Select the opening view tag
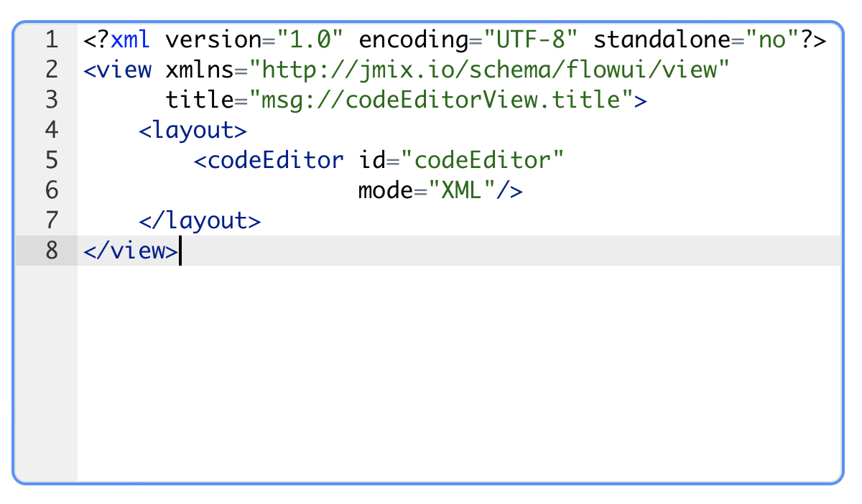 (119, 70)
